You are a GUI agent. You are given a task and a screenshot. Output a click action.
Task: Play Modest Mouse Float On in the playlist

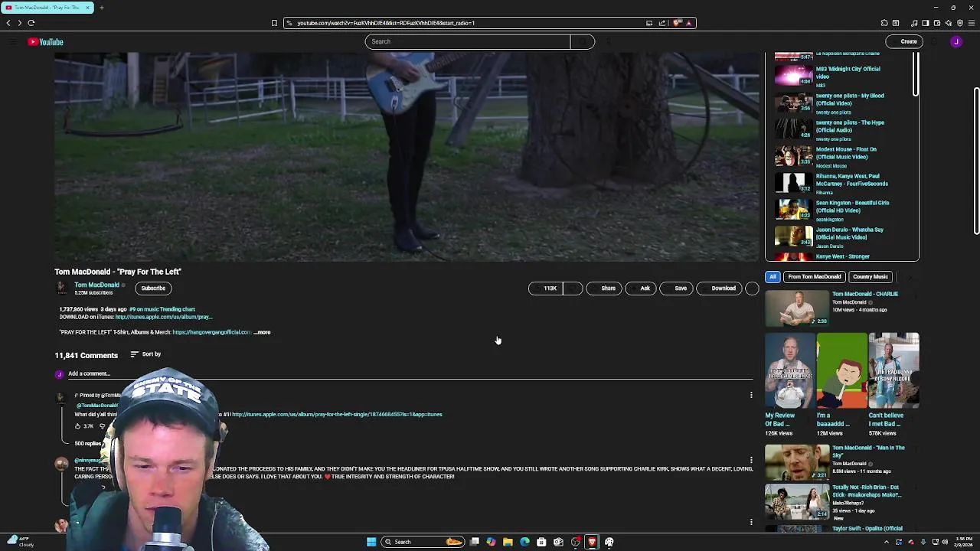coord(793,156)
